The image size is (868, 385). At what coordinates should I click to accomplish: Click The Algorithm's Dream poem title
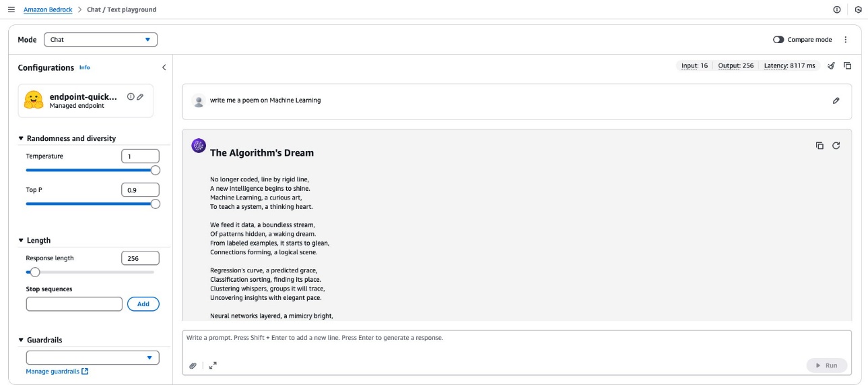tap(262, 153)
